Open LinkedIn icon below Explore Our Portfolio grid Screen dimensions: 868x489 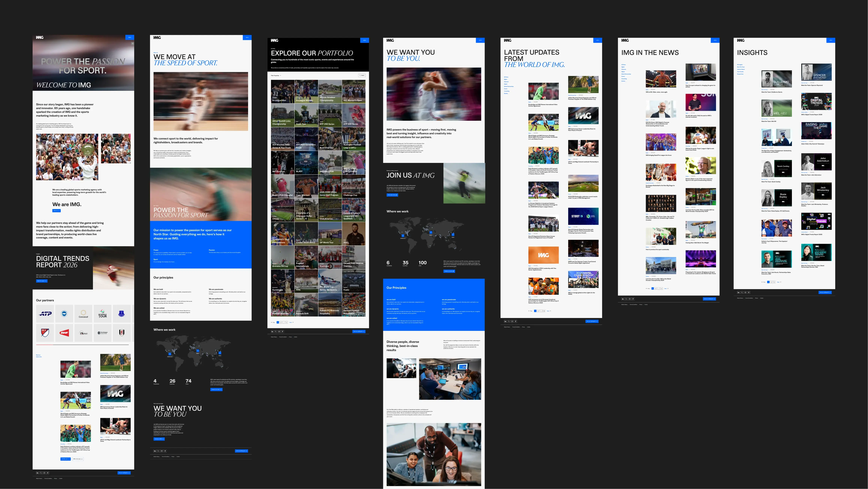pos(272,331)
